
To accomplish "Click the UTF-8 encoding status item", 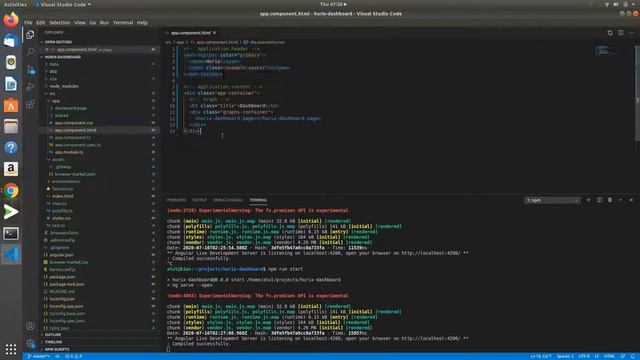I will pyautogui.click(x=584, y=356).
